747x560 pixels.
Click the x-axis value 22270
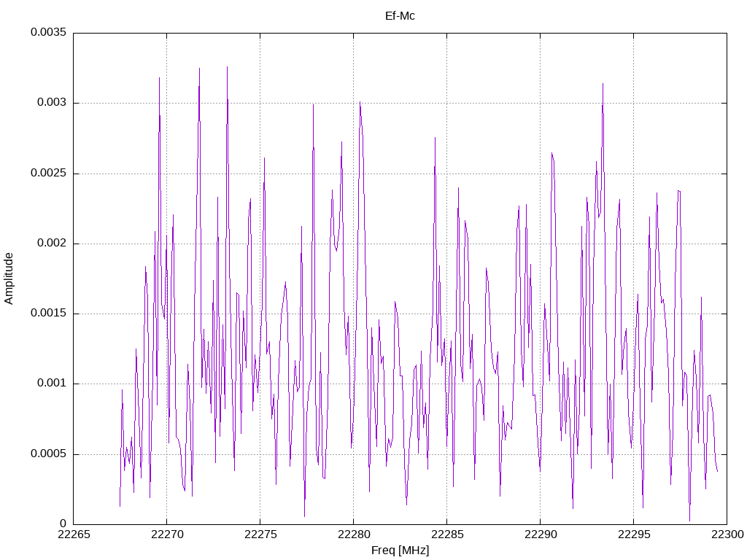[x=167, y=534]
